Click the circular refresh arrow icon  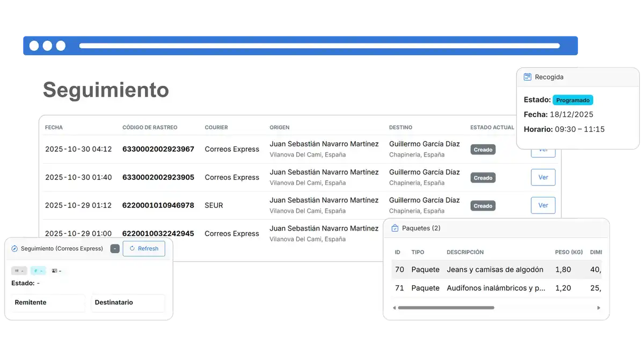coord(132,248)
